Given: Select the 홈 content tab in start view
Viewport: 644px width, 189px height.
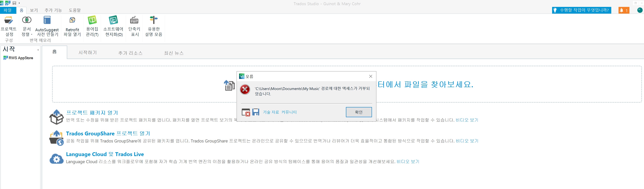Looking at the screenshot, I should pyautogui.click(x=55, y=52).
